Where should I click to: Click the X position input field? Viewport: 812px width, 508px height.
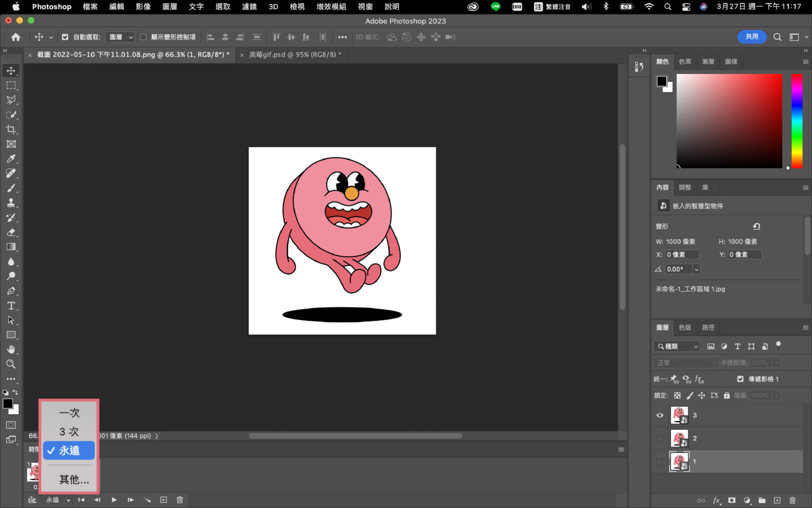pyautogui.click(x=682, y=255)
